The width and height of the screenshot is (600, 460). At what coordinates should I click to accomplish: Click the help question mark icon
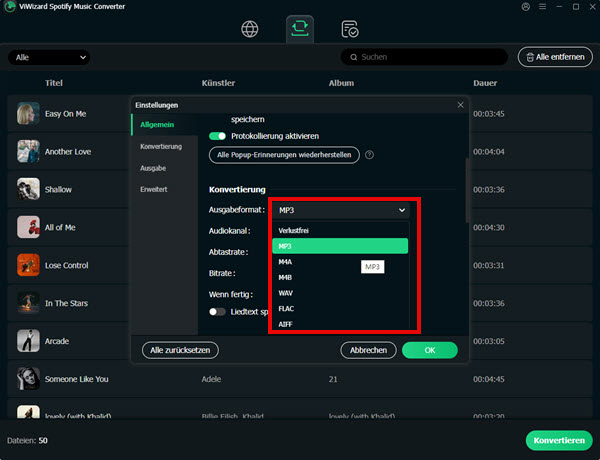click(369, 155)
